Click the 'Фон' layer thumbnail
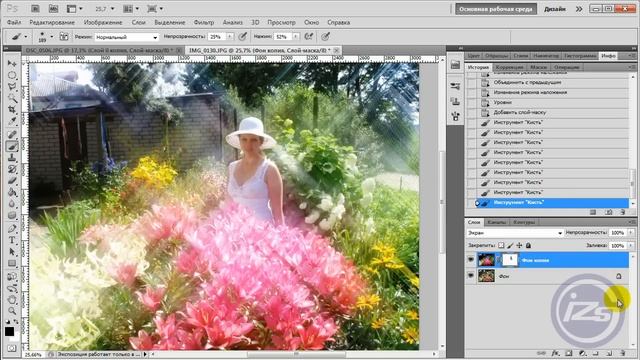This screenshot has width=640, height=360. [486, 276]
